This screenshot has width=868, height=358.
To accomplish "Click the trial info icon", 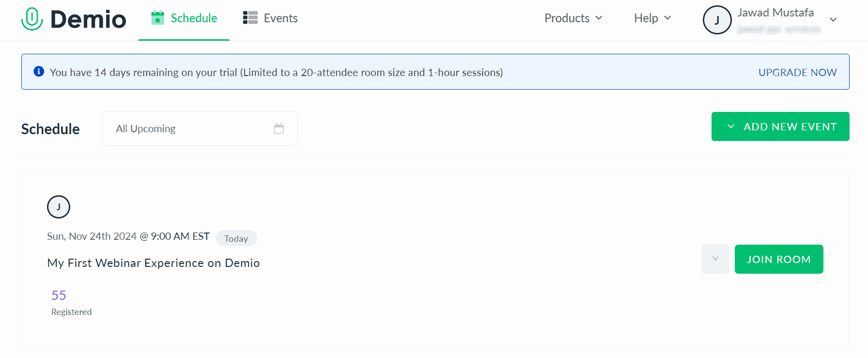I will (x=39, y=72).
